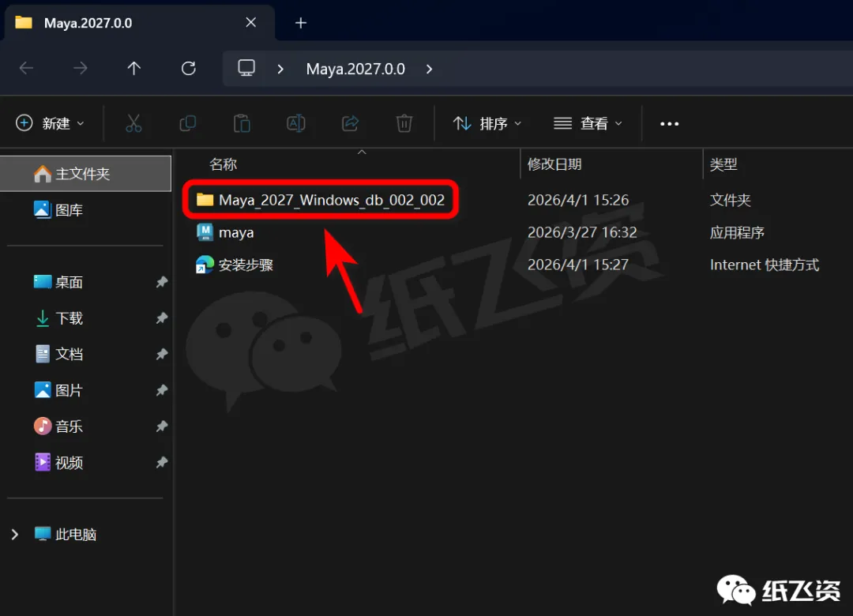Click the Cut scissors icon
Image resolution: width=853 pixels, height=616 pixels.
click(x=133, y=123)
